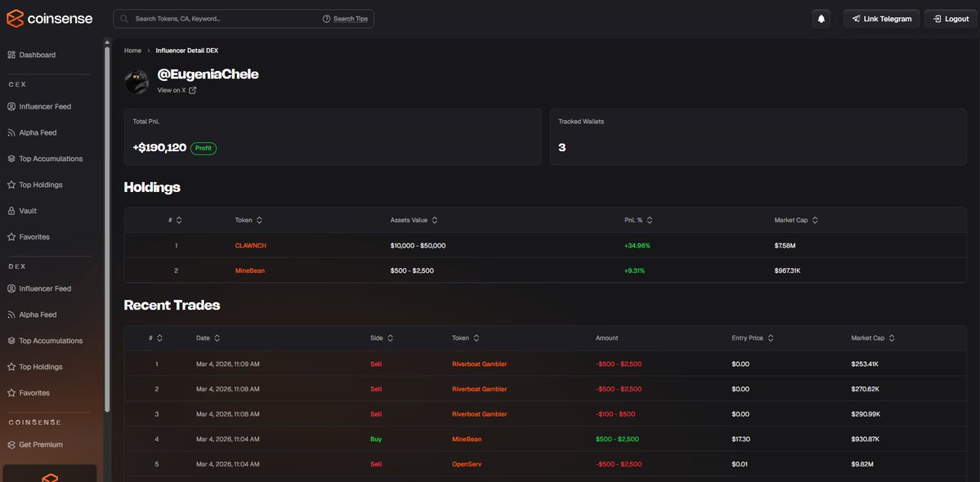The width and height of the screenshot is (980, 482).
Task: Sort Recent Trades by Entry Price
Action: tap(771, 337)
